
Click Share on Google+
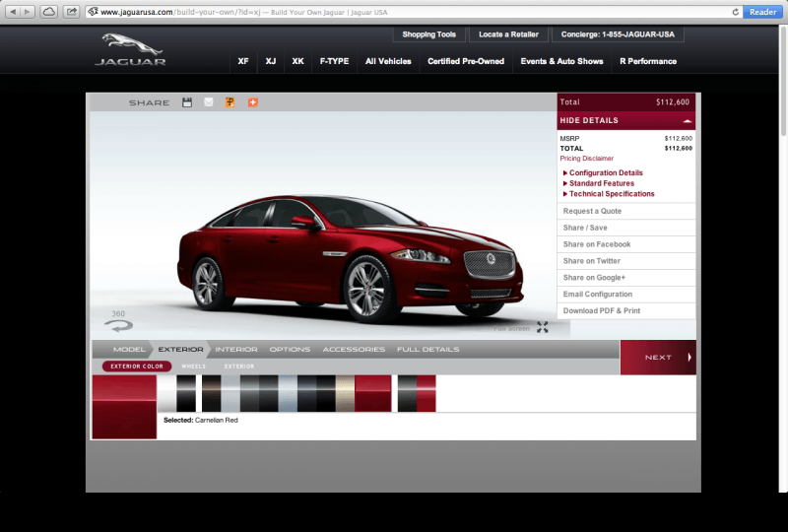(x=626, y=278)
